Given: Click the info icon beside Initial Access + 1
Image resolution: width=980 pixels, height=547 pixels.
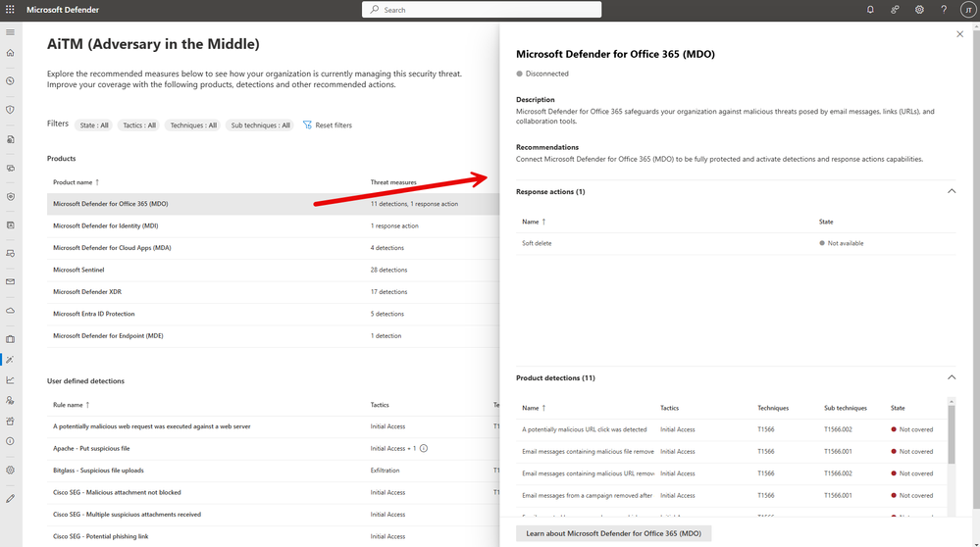Looking at the screenshot, I should pos(424,448).
